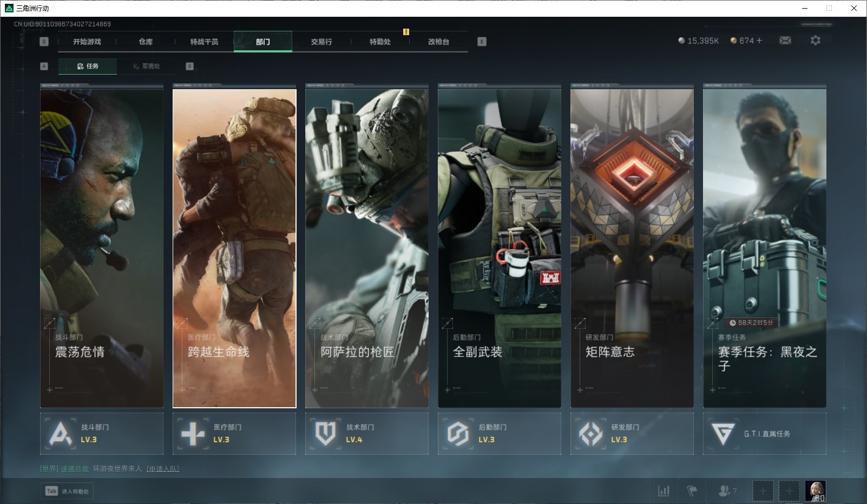Click the G.T.I. triangle emblem

click(723, 434)
